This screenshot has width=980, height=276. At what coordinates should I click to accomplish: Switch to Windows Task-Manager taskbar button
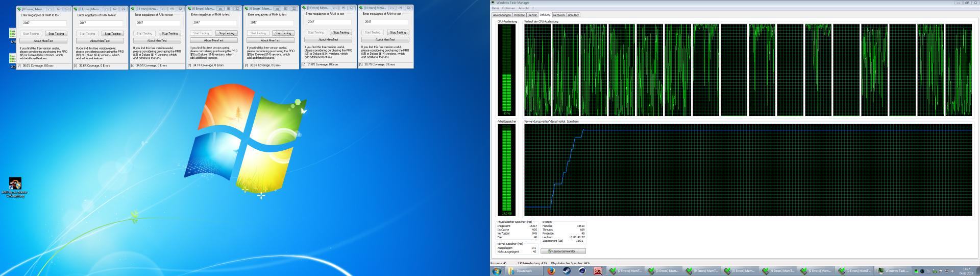coord(893,271)
